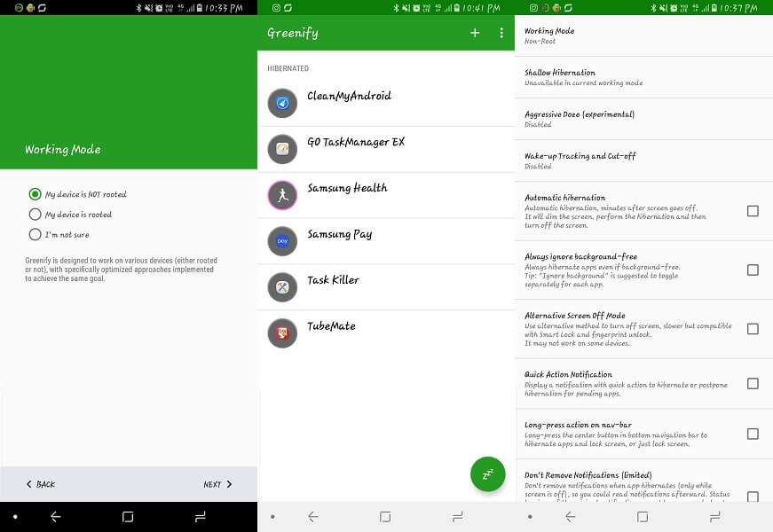
Task: Tap the GO TaskManager EX app icon
Action: pos(282,149)
